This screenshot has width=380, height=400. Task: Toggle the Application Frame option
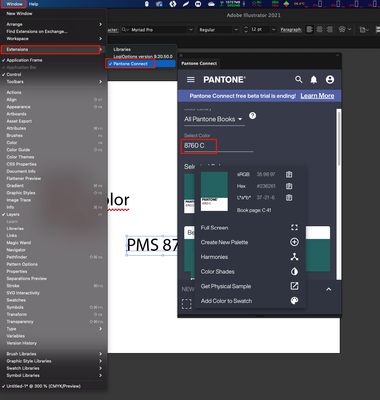pyautogui.click(x=24, y=60)
